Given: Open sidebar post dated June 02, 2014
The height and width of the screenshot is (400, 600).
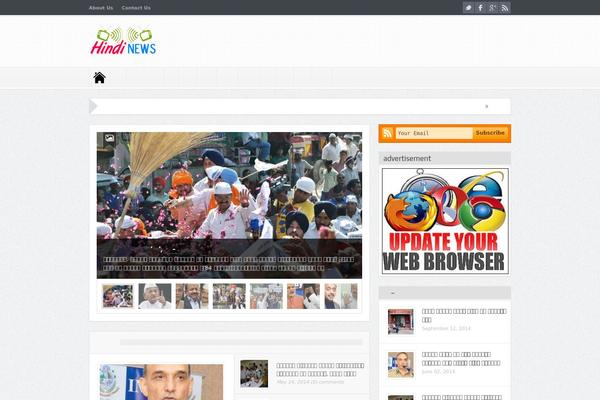Looking at the screenshot, I should click(x=461, y=359).
